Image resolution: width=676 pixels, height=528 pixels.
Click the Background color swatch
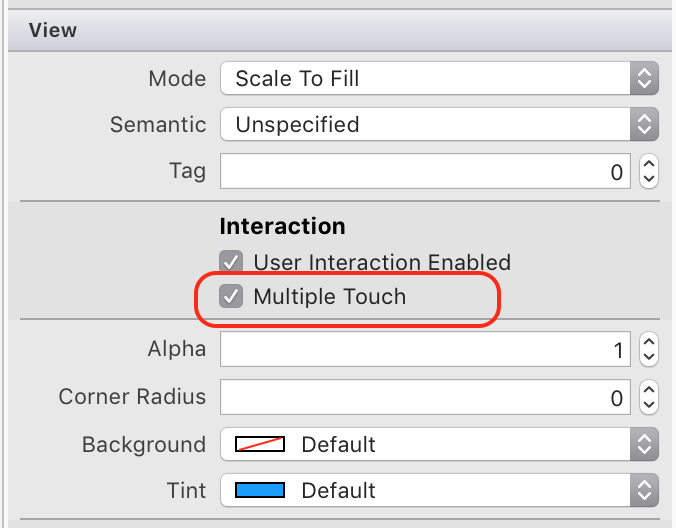(x=260, y=444)
